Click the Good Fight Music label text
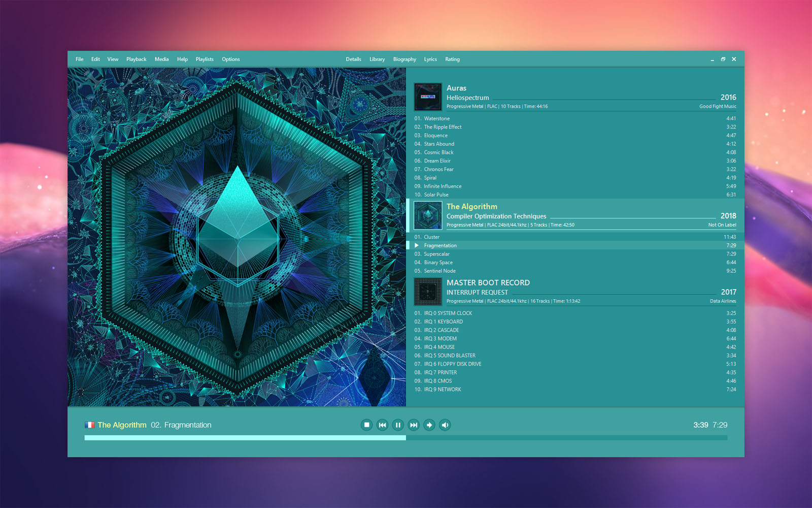 pyautogui.click(x=718, y=106)
